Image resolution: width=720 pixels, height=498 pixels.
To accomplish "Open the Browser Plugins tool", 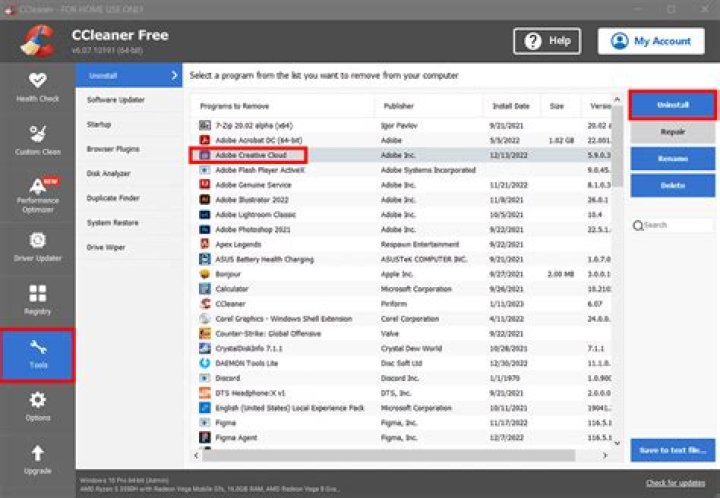I will point(113,149).
